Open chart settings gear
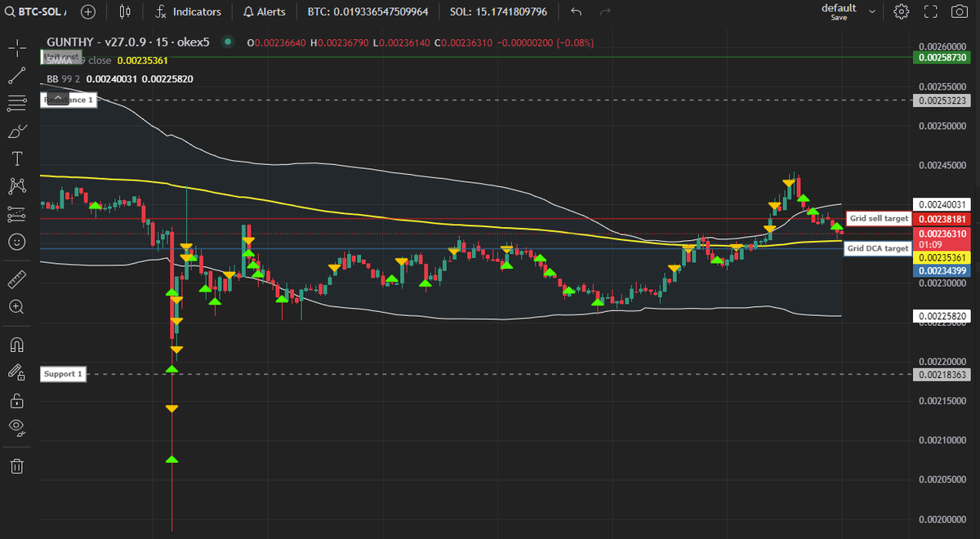Screen dimensions: 980x539 [x=902, y=11]
